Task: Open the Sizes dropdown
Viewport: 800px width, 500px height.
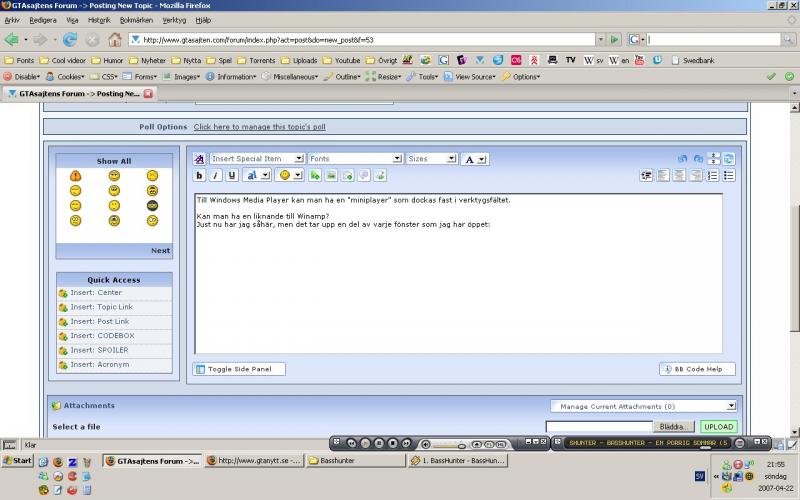Action: coord(432,159)
